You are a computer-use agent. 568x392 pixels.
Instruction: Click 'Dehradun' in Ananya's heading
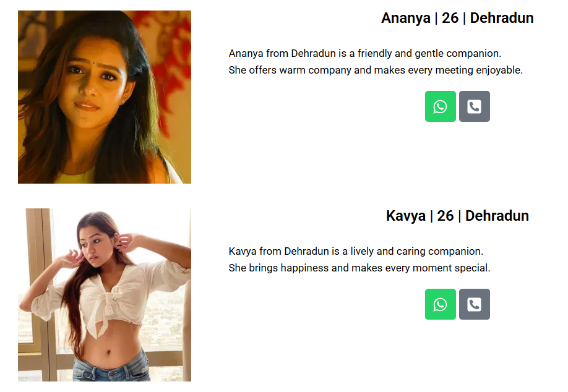(502, 18)
